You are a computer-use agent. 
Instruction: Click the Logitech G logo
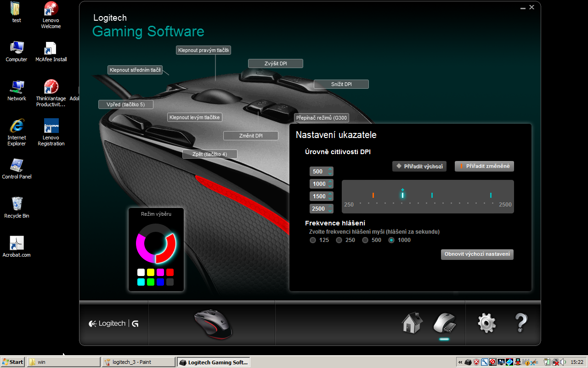click(x=113, y=323)
